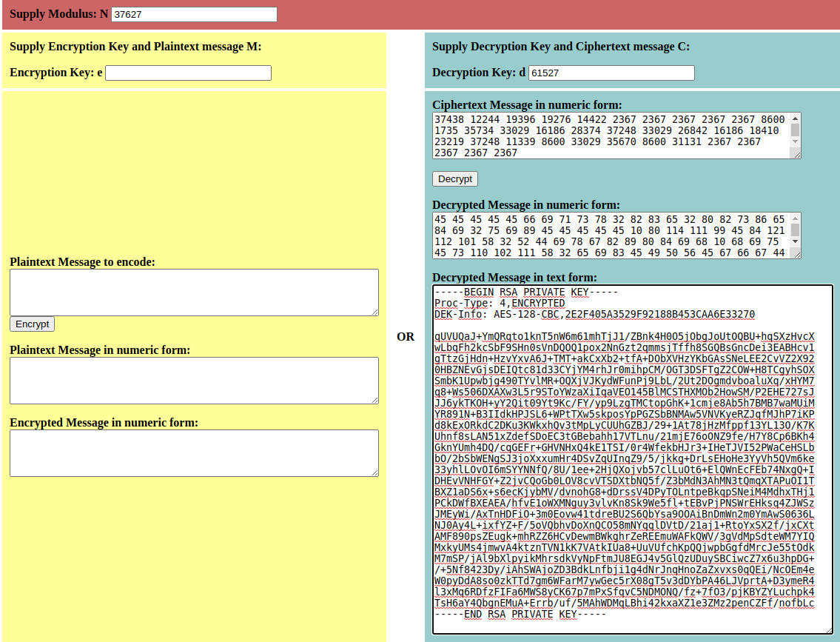Click the plaintext numeric textarea resize handle

374,400
